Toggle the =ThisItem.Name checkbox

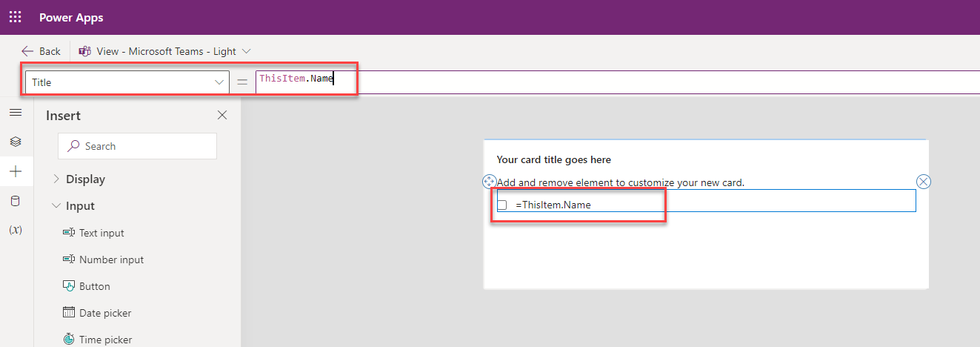[x=502, y=205]
